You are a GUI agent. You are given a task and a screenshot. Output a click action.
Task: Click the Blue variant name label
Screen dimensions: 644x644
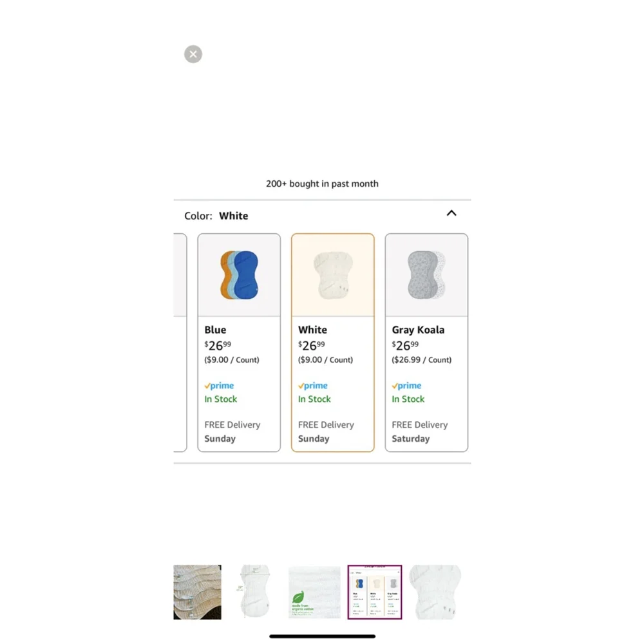click(x=215, y=330)
